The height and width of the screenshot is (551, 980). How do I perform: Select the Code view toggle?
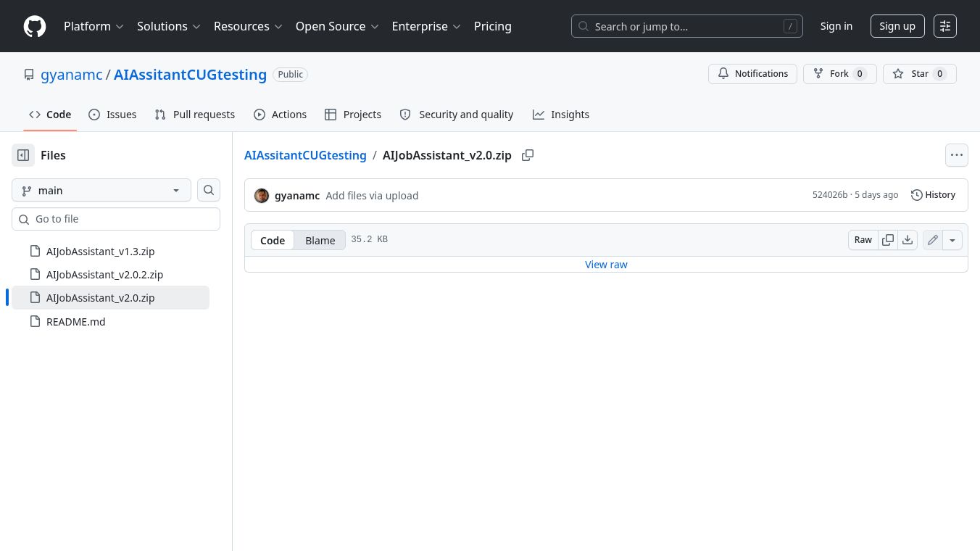tap(273, 240)
